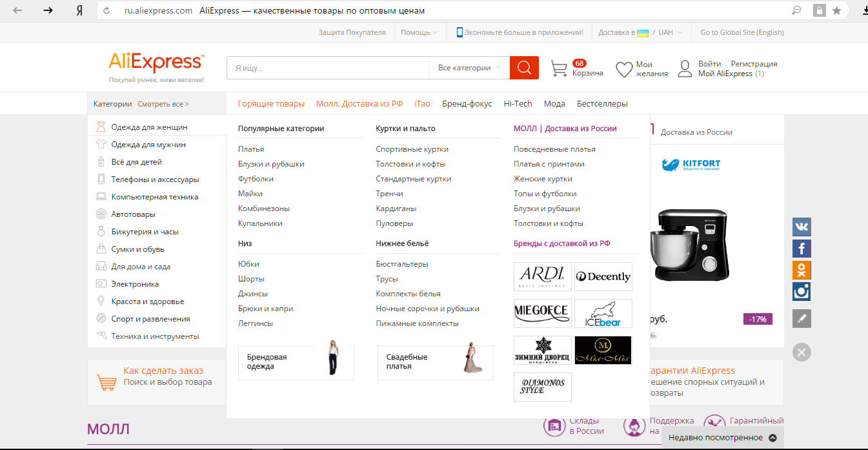Screen dimensions: 868x450
Task: Open the Бренд-фокус menu item
Action: [x=467, y=104]
